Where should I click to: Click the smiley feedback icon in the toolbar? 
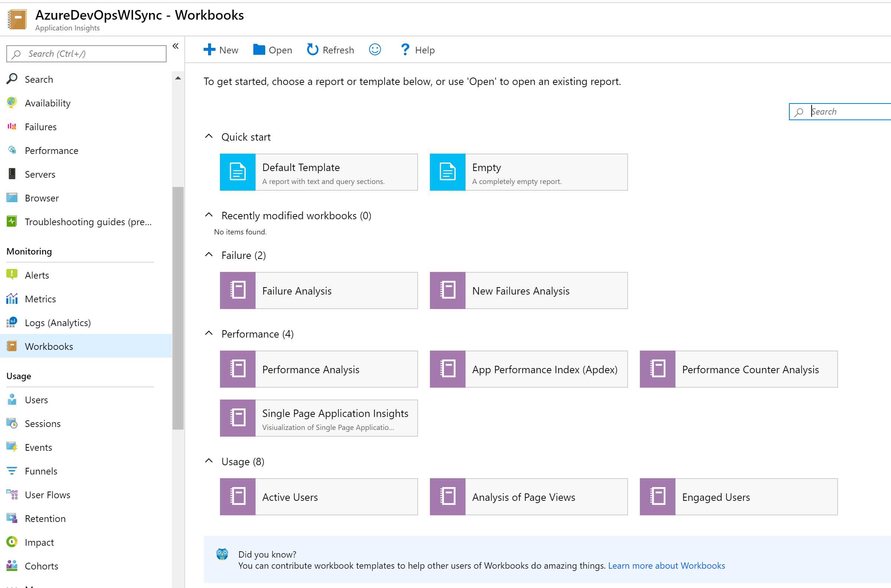click(375, 49)
